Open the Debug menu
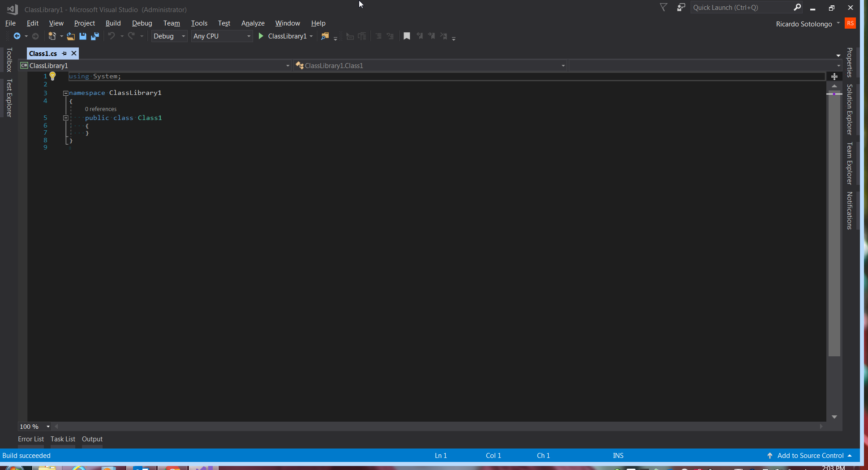This screenshot has height=470, width=868. (142, 23)
